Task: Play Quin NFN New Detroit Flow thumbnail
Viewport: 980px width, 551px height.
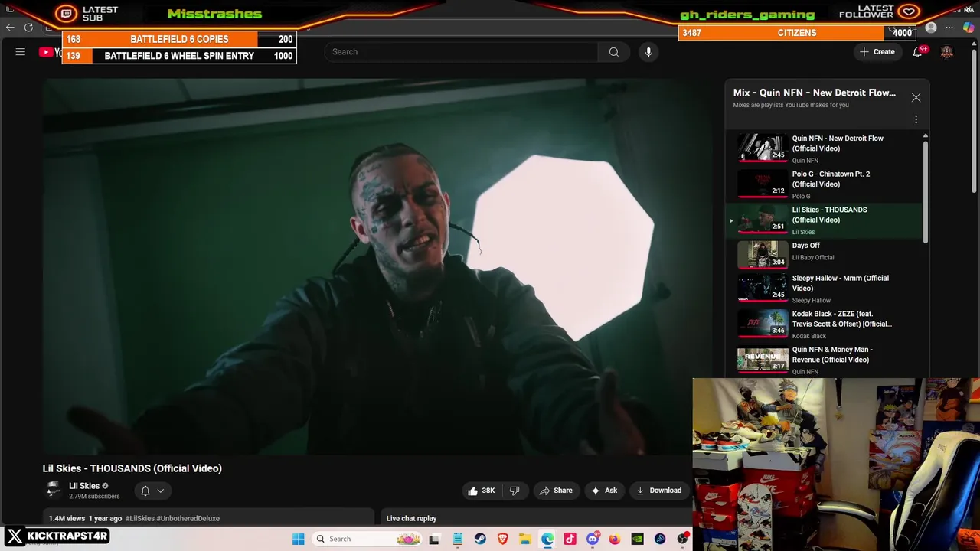Action: point(763,148)
